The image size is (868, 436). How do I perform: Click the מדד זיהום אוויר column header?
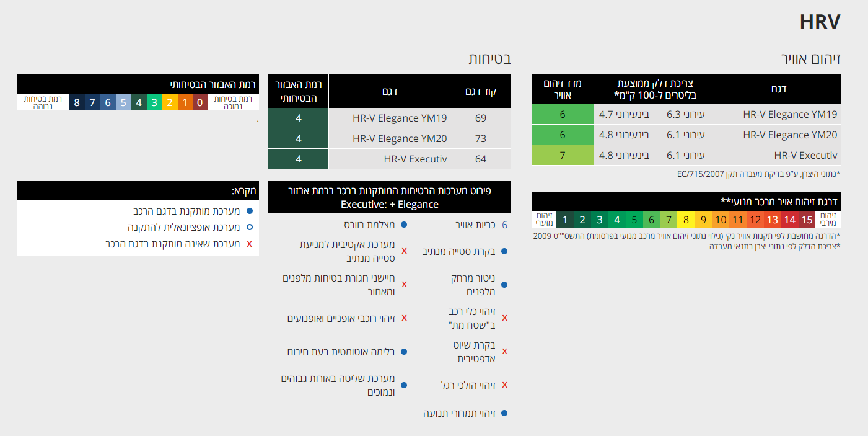tap(563, 89)
